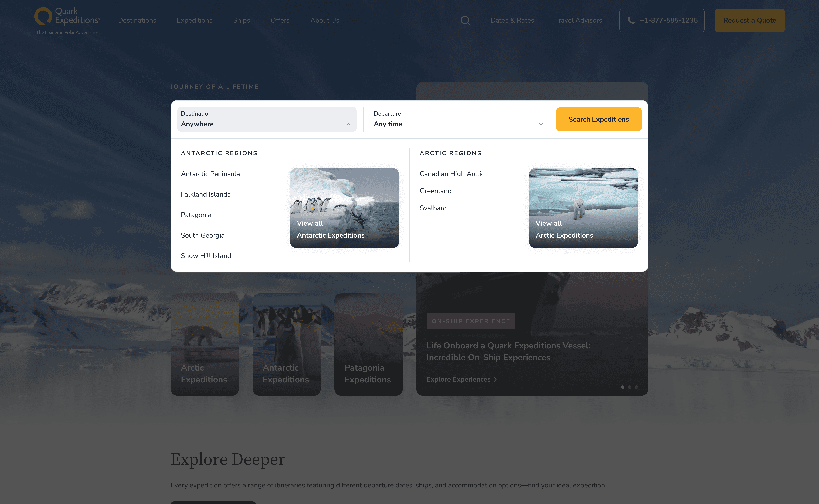Screen dimensions: 819x504
Task: Choose Falkland Islands from Antarctic regions
Action: click(205, 194)
